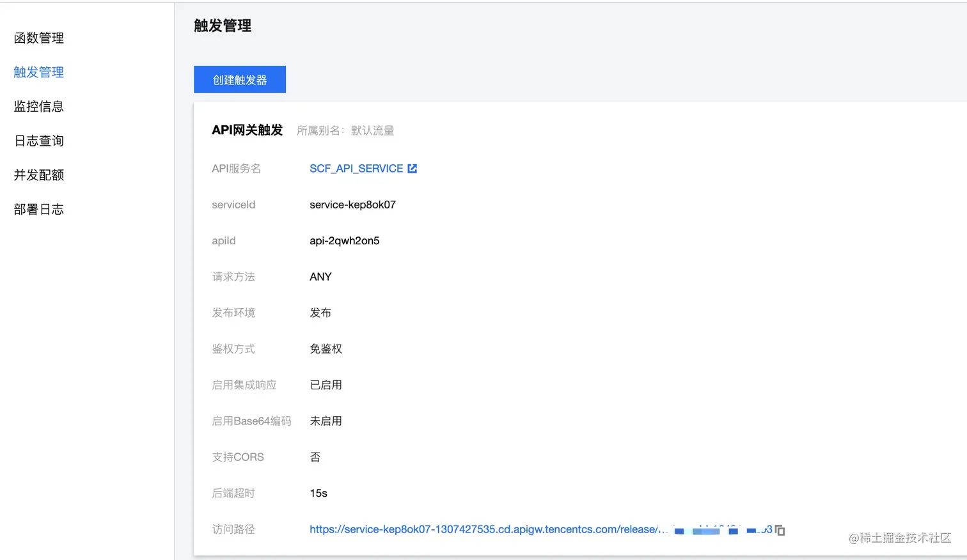Click the 启用Base64编码 label
This screenshot has height=560, width=967.
click(252, 421)
